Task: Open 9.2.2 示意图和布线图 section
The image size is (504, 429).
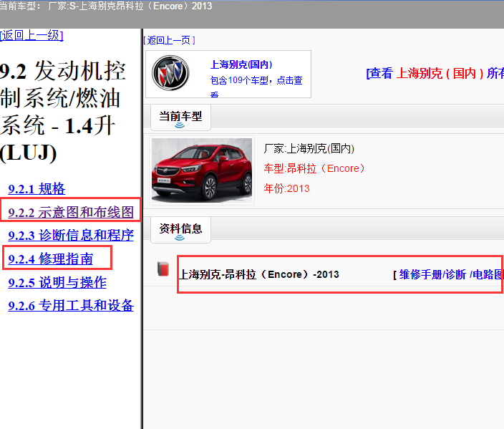Action: pyautogui.click(x=71, y=212)
